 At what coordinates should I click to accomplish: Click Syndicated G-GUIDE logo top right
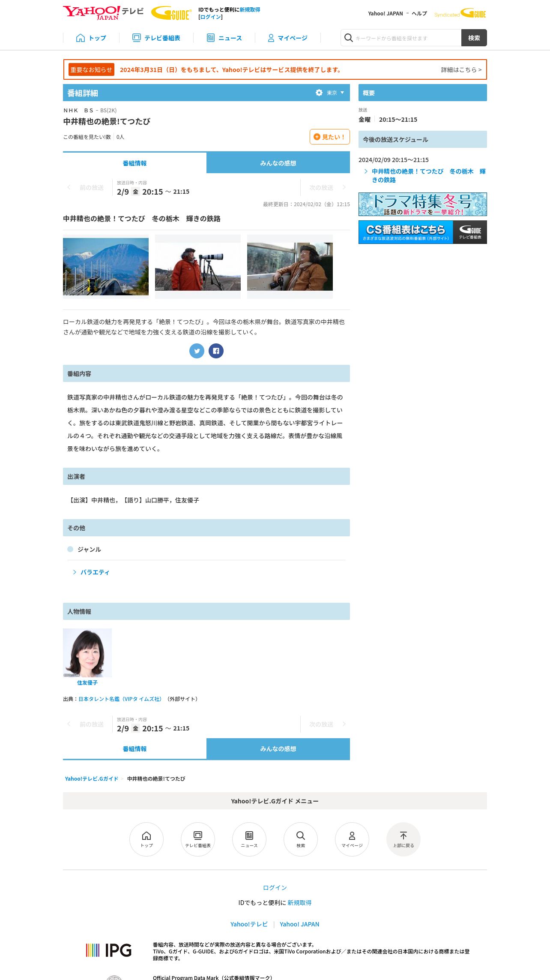pos(460,14)
